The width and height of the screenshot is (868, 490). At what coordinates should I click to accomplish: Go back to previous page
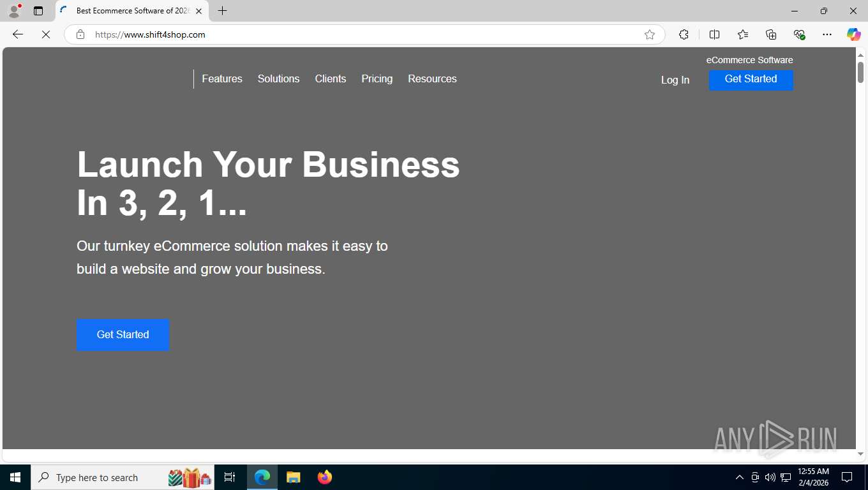(18, 34)
